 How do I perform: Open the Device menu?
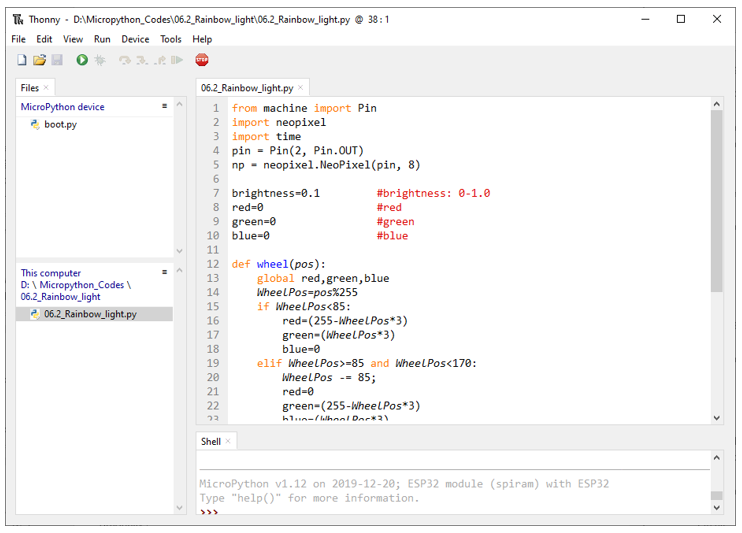coord(135,39)
